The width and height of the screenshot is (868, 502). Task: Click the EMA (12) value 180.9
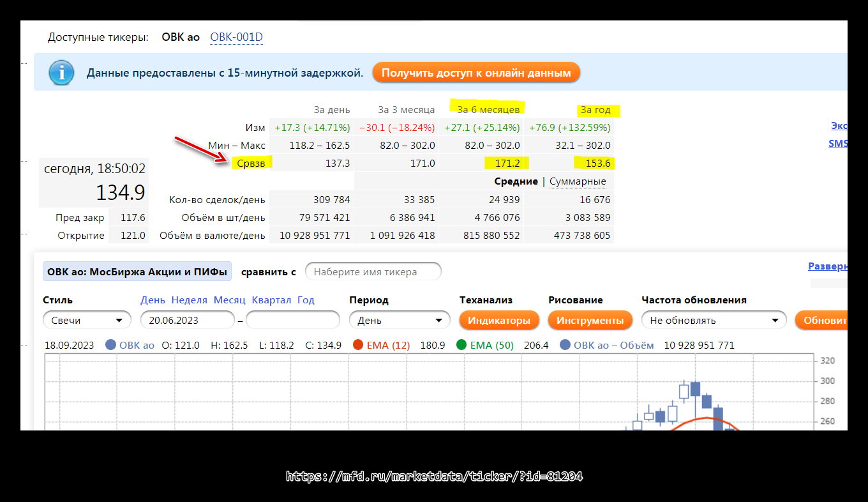pos(433,346)
